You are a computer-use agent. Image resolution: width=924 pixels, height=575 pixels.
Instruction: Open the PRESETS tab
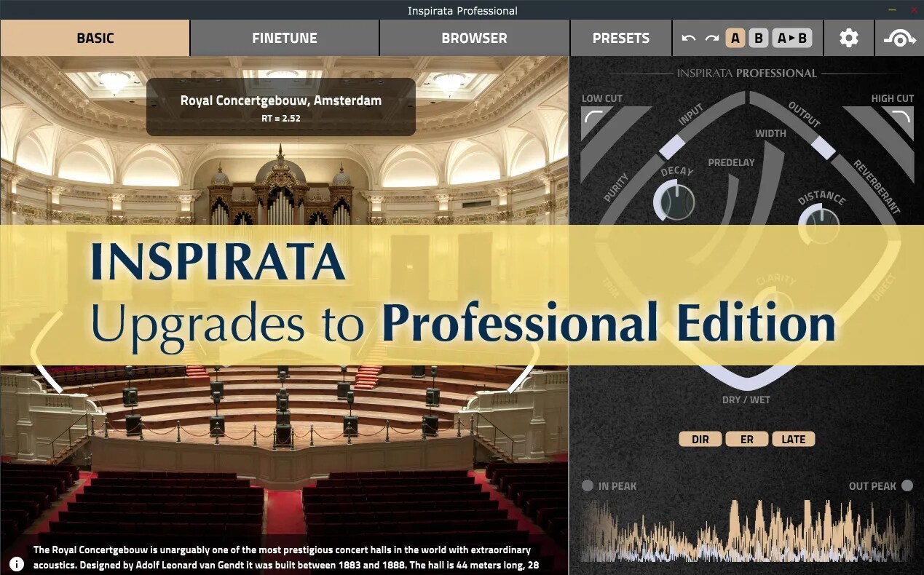tap(621, 38)
